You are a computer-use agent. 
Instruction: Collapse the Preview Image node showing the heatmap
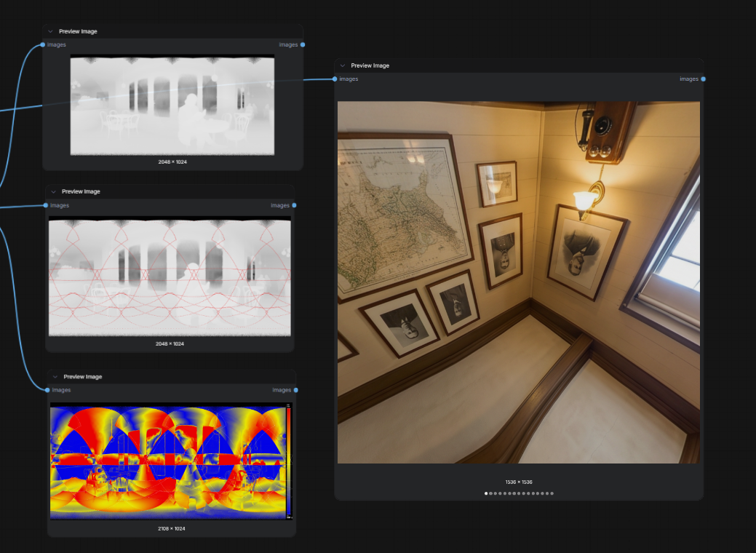click(55, 376)
